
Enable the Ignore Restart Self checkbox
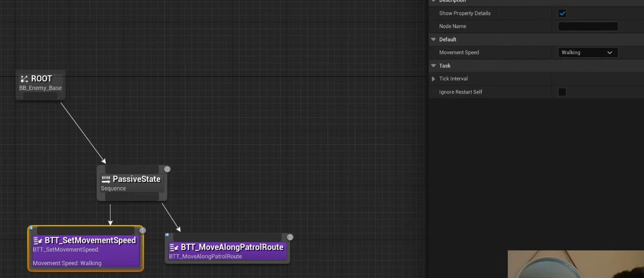(x=562, y=92)
